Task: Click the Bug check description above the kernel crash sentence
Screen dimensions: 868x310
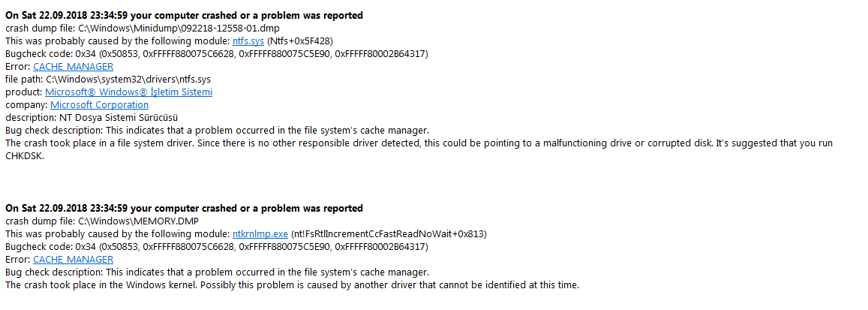Action: pos(218,272)
